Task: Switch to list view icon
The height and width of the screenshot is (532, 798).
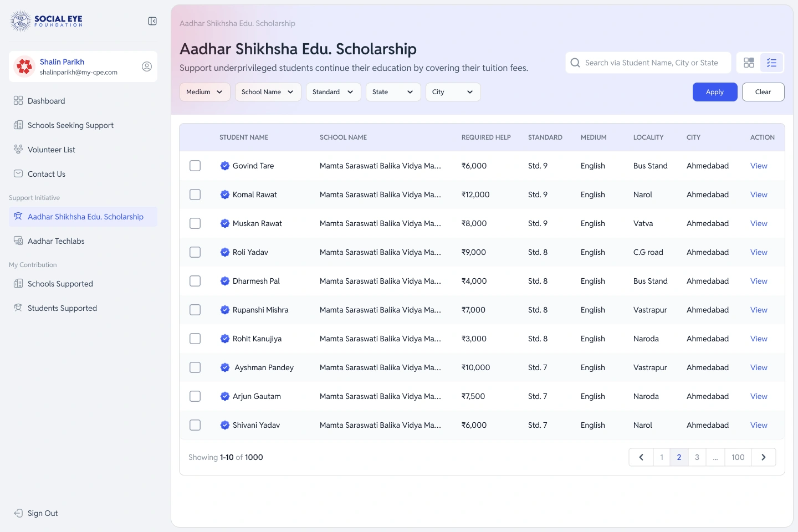Action: coord(771,63)
